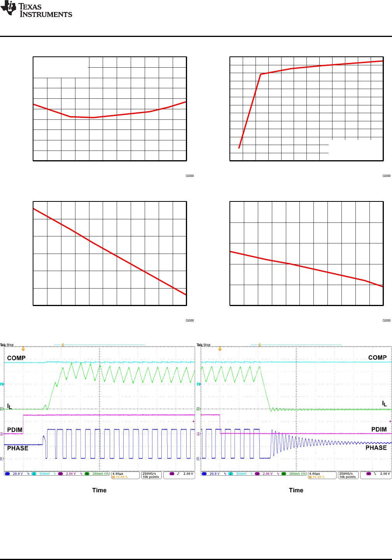
Task: Click the magenta channel 3 ground marker, right scope
Action: coord(199,434)
